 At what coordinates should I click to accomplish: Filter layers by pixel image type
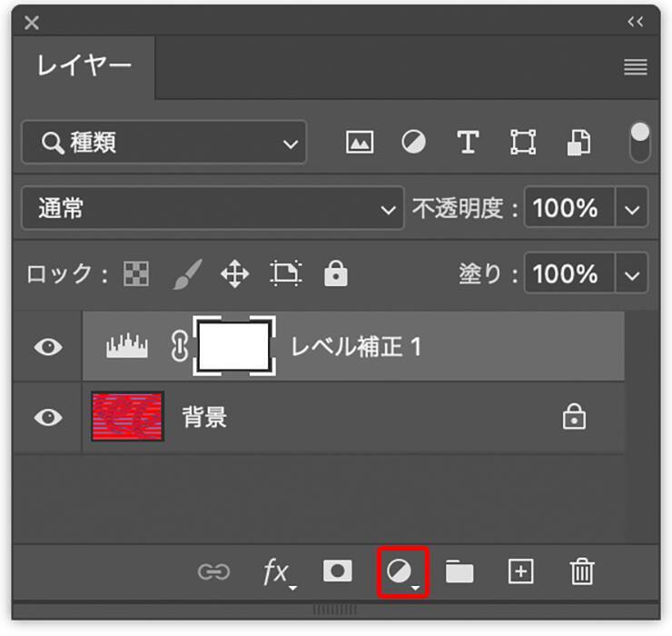(359, 142)
